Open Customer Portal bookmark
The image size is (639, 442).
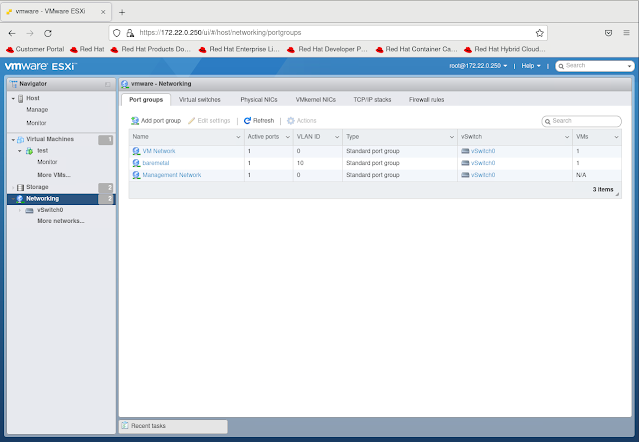pos(35,49)
